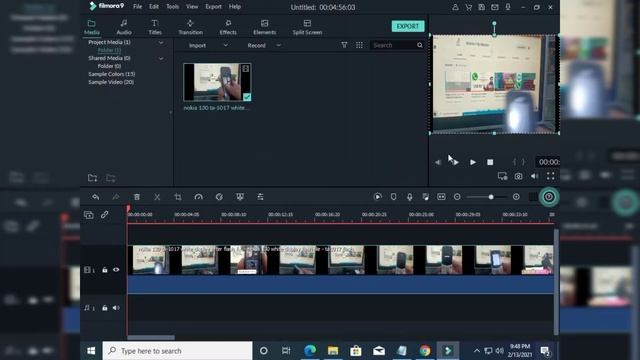
Task: Collapse the Shared Media tree chevron
Action: point(161,58)
